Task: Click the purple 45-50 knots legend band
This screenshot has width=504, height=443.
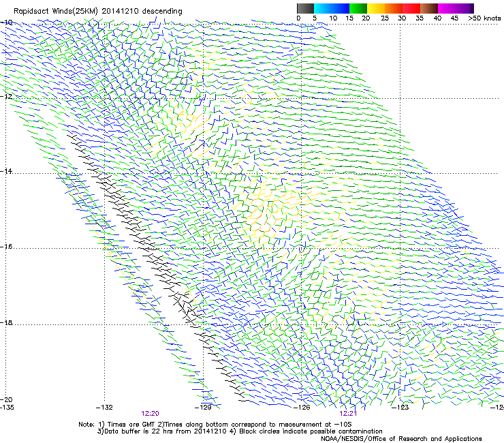Action: coord(464,8)
